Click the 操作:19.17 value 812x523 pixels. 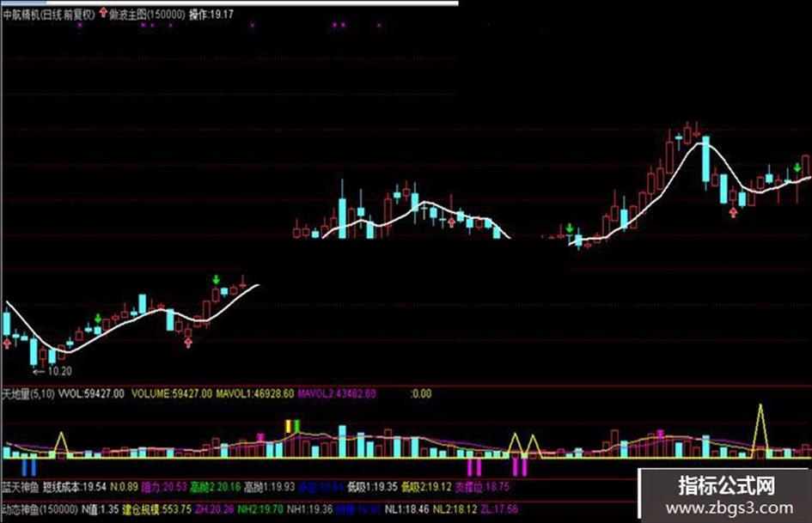point(211,15)
